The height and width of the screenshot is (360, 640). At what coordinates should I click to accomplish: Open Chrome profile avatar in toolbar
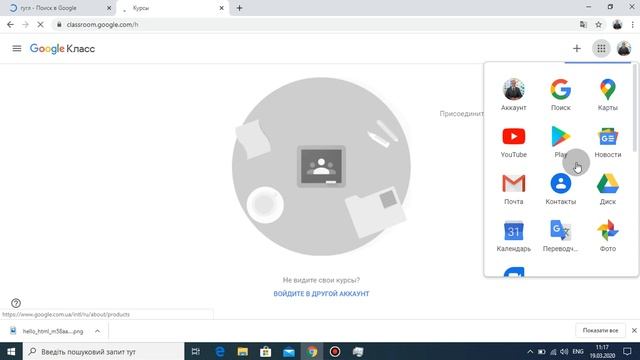pyautogui.click(x=617, y=24)
